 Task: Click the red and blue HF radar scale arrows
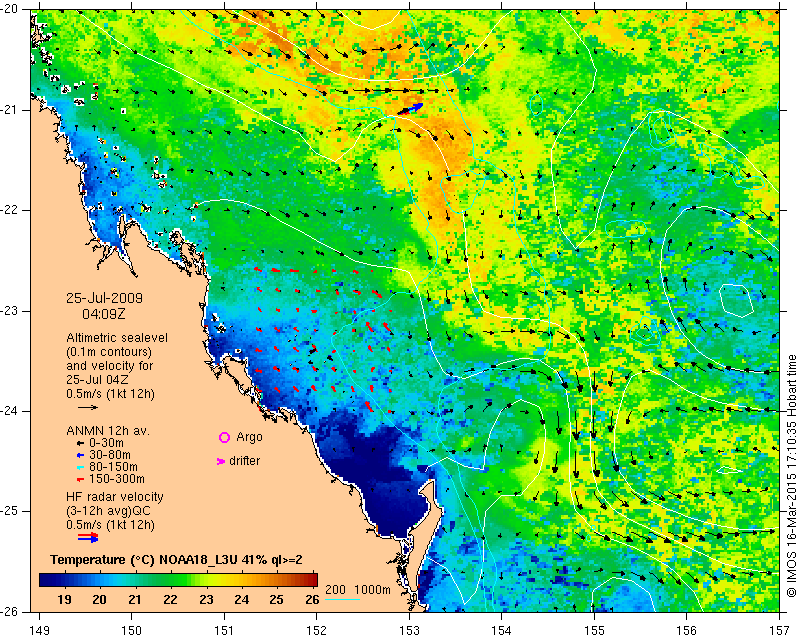coord(88,537)
